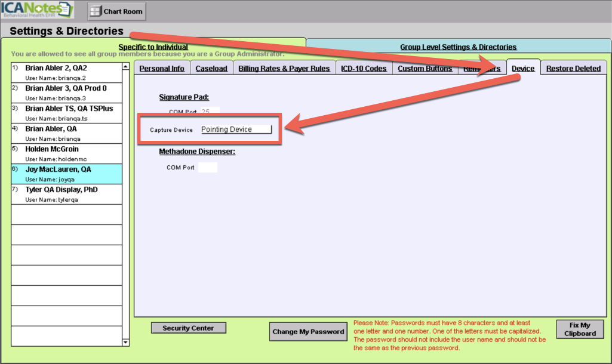The height and width of the screenshot is (364, 612).
Task: Open the Security Center
Action: point(188,328)
